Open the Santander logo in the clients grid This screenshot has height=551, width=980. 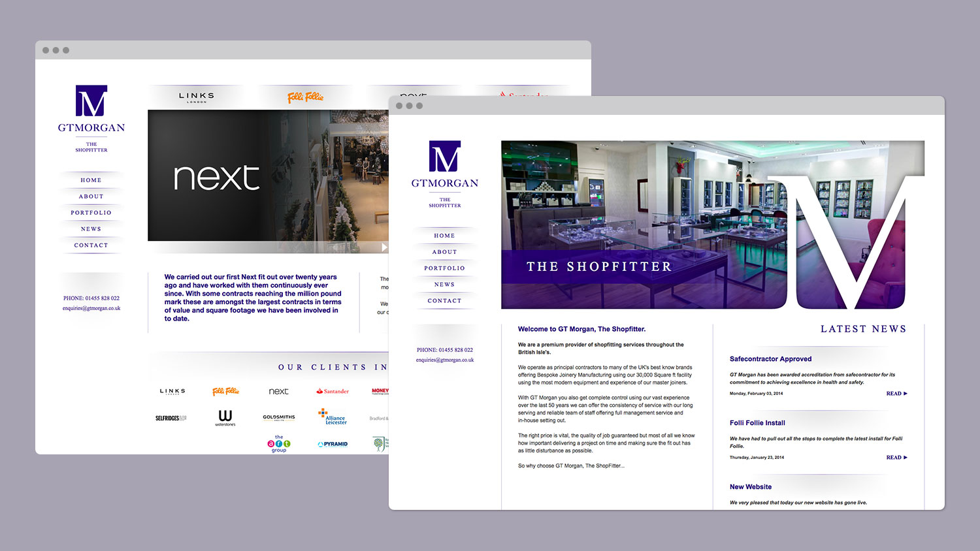(333, 391)
